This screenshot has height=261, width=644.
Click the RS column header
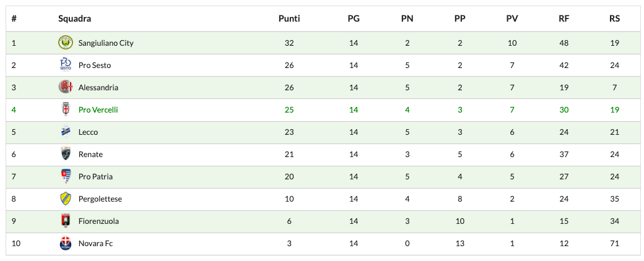pos(614,19)
